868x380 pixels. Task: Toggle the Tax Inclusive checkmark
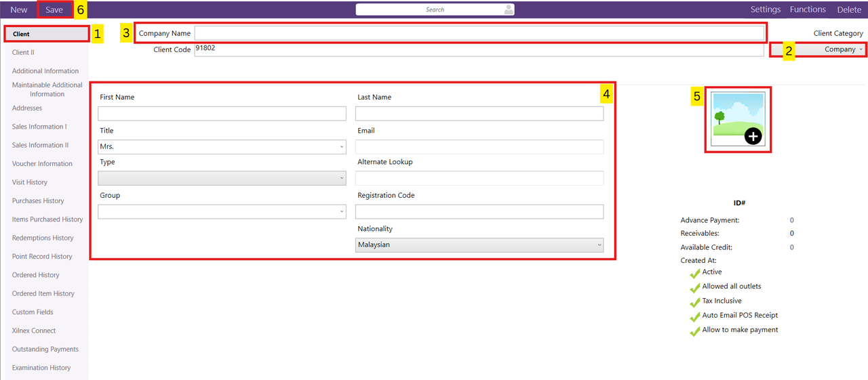694,302
